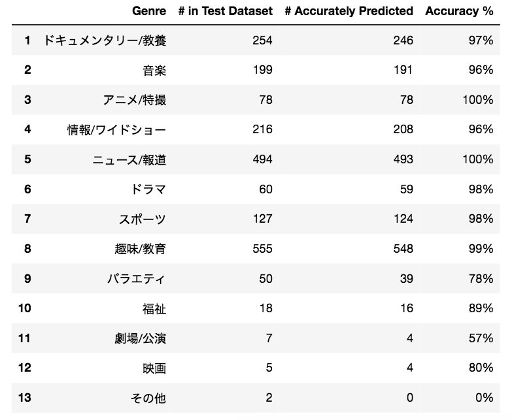Select the ニュース/報道 genre cell
Viewport: 512px width, 420px height.
click(x=129, y=159)
